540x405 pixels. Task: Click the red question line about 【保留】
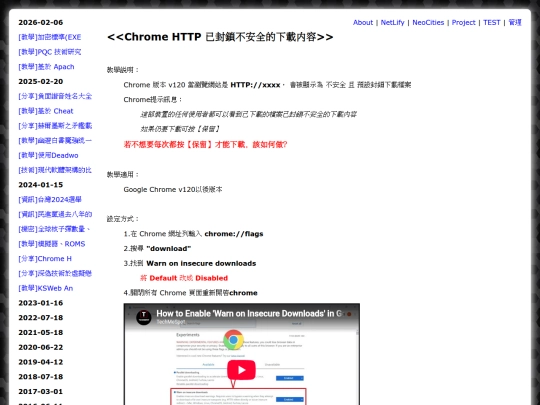click(205, 144)
